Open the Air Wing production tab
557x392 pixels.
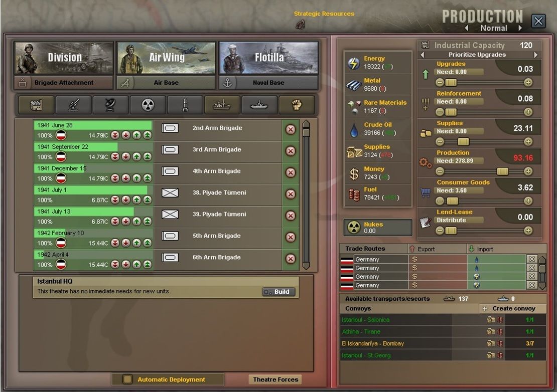pos(166,58)
